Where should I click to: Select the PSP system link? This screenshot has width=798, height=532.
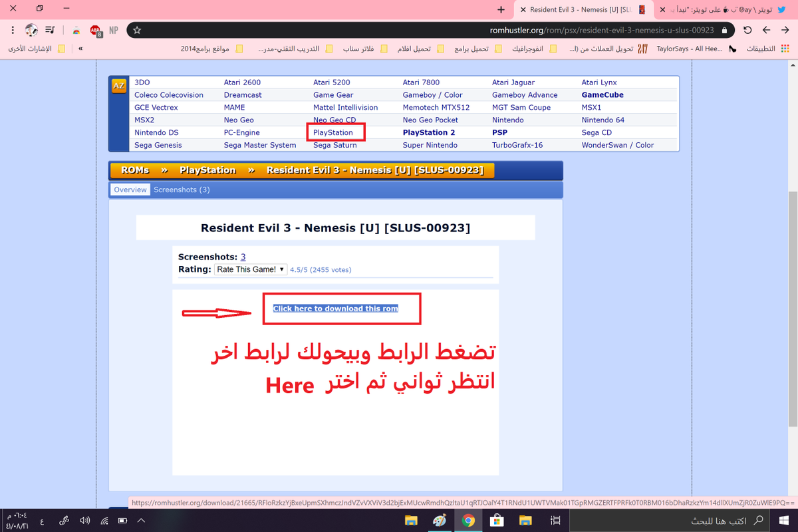click(499, 132)
